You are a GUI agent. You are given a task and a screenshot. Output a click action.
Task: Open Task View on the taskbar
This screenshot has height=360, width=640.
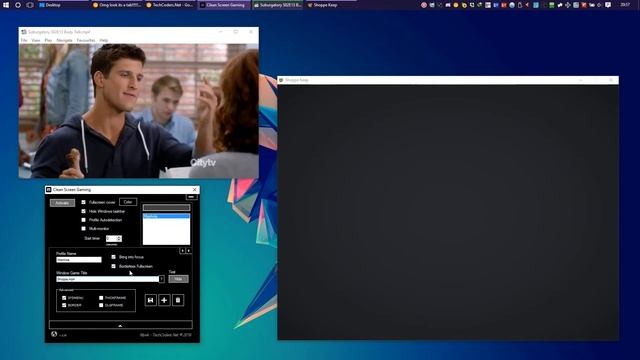(30, 5)
